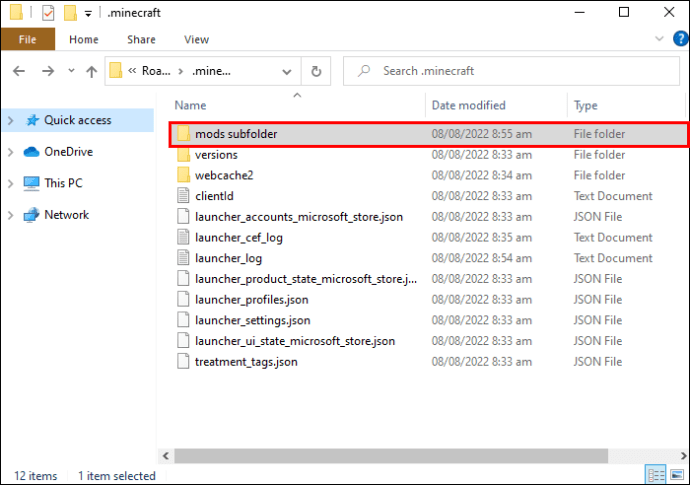Click the folder icon in the address bar
The height and width of the screenshot is (485, 690).
(115, 70)
